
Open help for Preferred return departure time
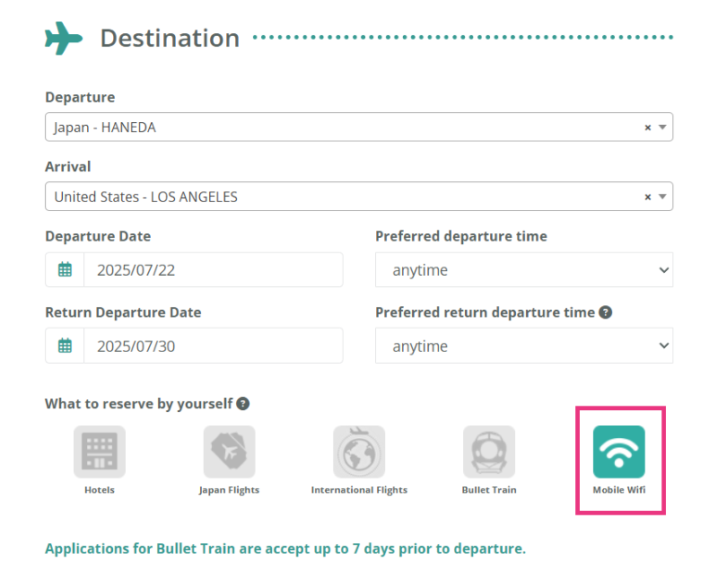pos(605,312)
